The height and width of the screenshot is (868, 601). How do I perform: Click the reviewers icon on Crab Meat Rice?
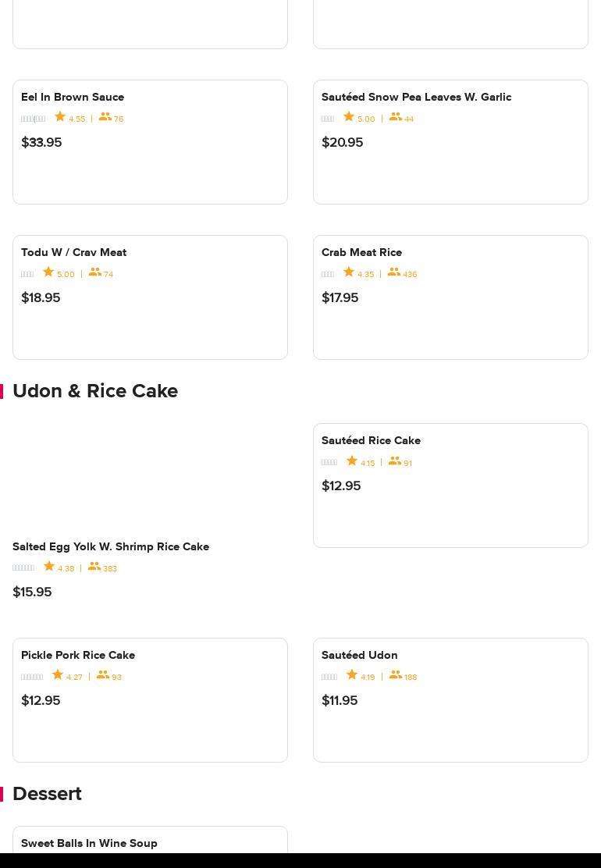point(394,272)
